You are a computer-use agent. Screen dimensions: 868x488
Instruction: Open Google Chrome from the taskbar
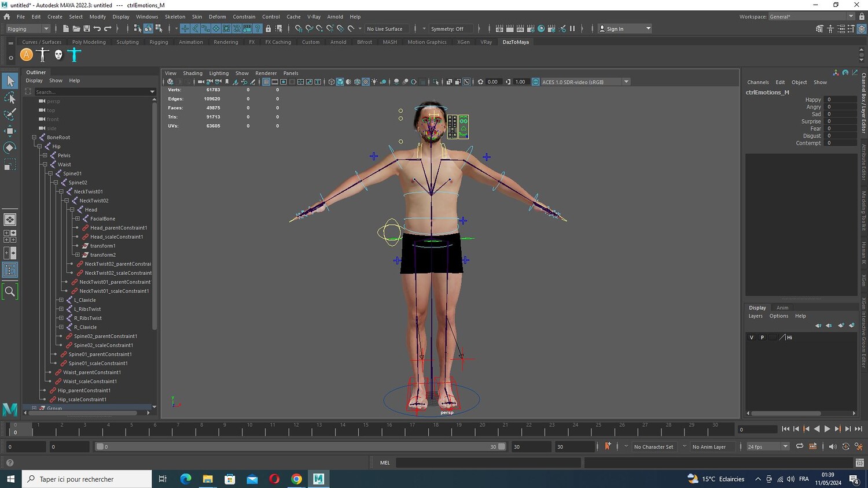[296, 479]
